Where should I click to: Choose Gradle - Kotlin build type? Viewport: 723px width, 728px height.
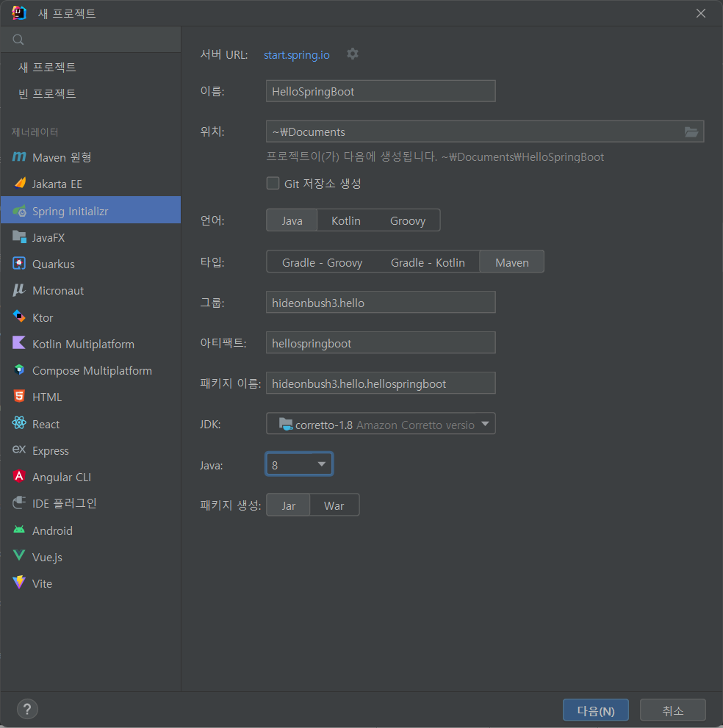(x=428, y=262)
